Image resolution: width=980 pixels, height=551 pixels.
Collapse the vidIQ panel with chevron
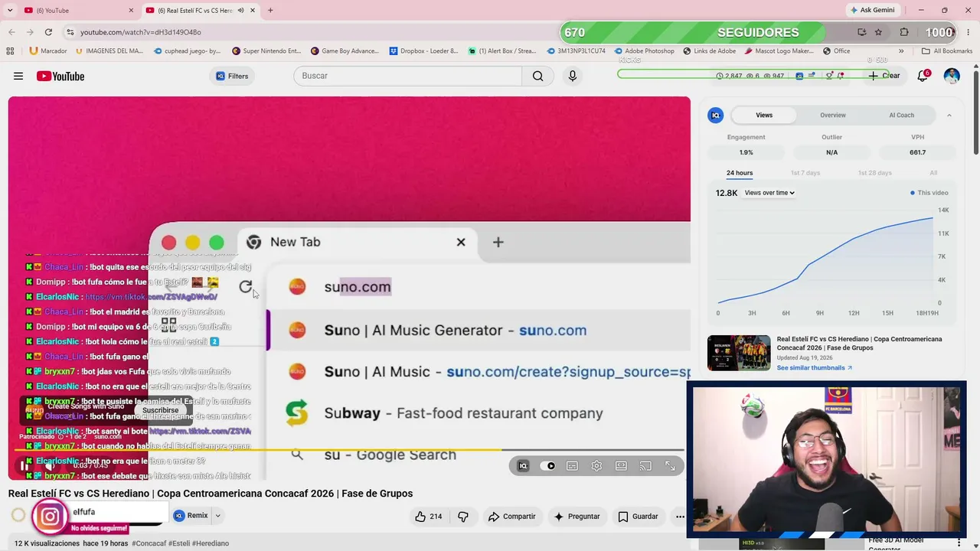(949, 116)
